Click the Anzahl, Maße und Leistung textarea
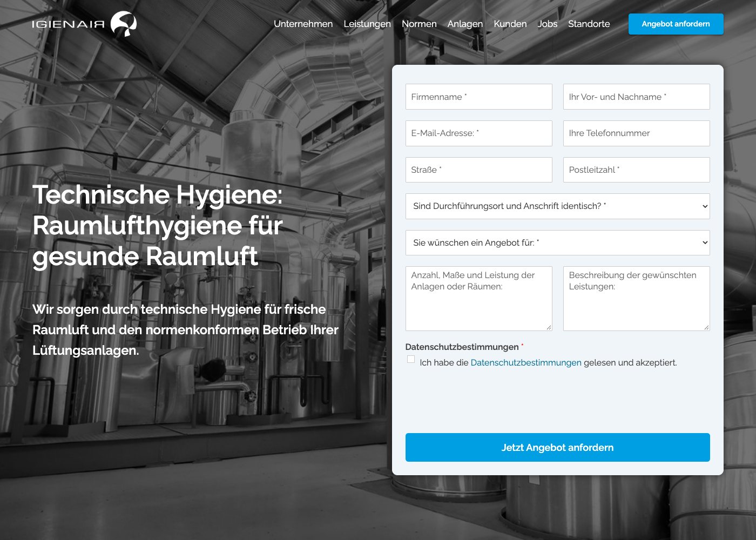 tap(479, 299)
